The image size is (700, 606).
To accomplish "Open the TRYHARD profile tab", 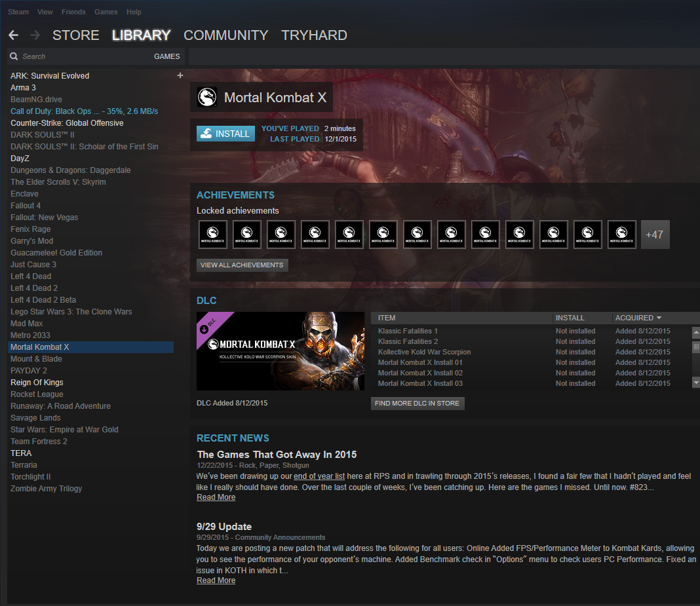I will pyautogui.click(x=315, y=35).
